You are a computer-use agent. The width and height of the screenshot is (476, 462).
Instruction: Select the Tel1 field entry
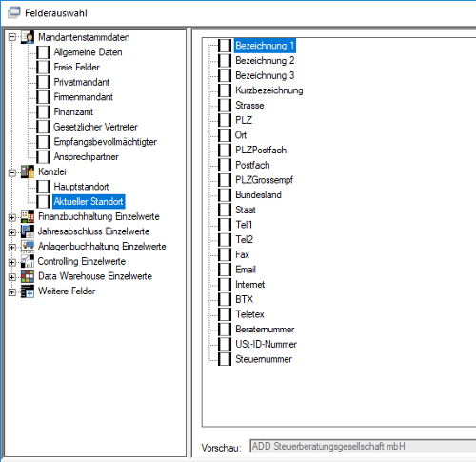coord(244,225)
